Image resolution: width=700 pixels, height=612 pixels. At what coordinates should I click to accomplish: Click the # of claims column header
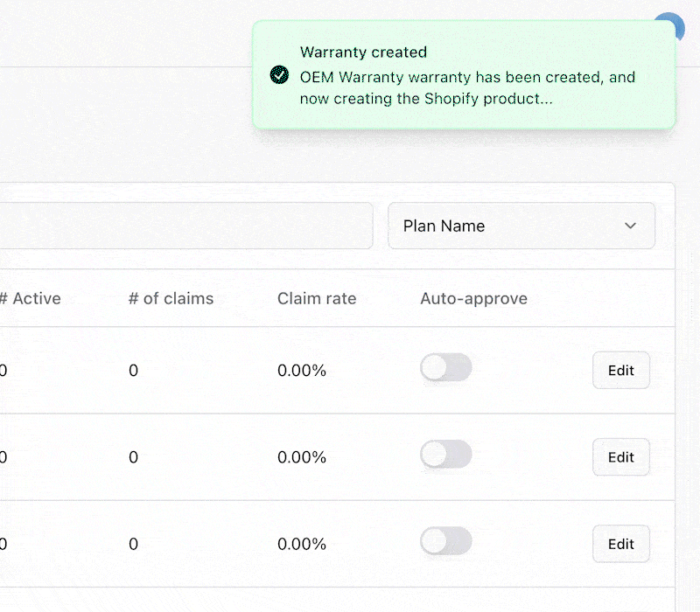171,298
